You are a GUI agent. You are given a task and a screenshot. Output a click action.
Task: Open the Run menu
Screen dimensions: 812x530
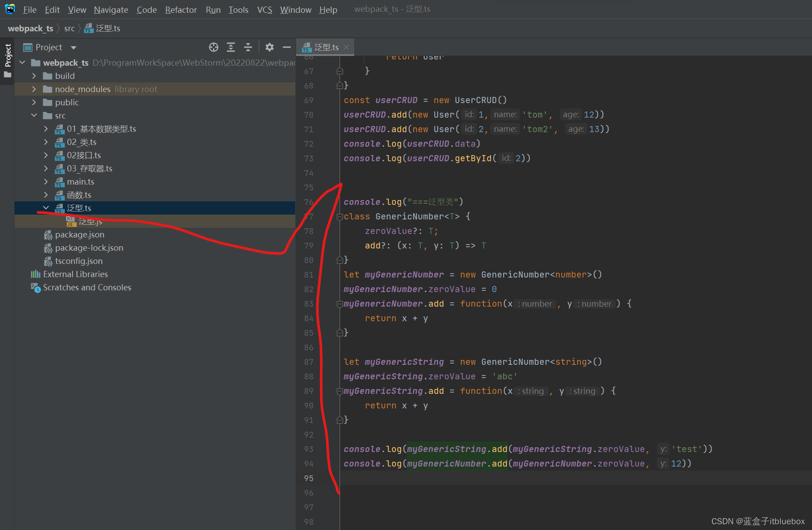click(x=213, y=9)
